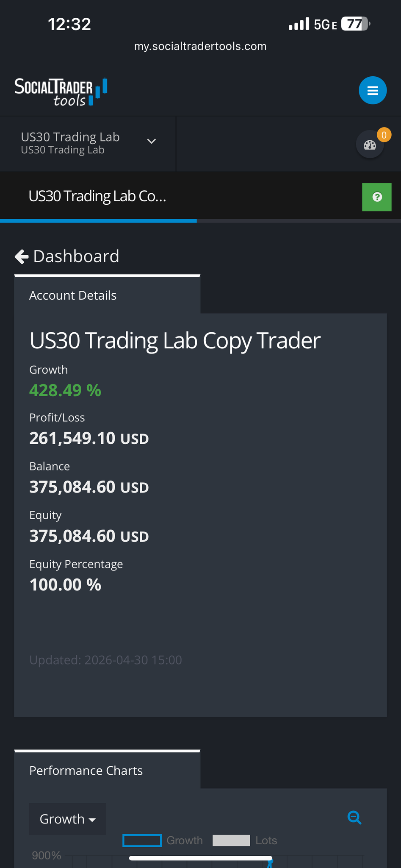This screenshot has height=868, width=401.
Task: Tap the blue page progress bar
Action: point(98,221)
